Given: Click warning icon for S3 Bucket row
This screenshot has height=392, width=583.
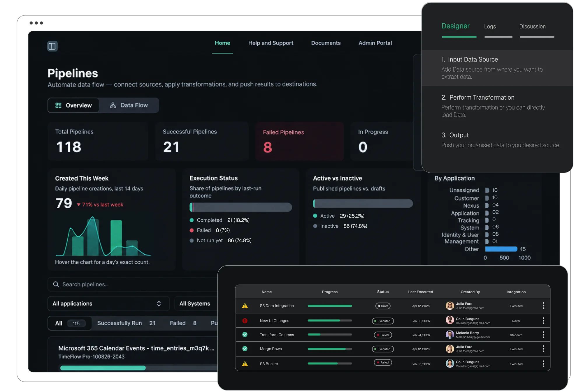Looking at the screenshot, I should [245, 364].
